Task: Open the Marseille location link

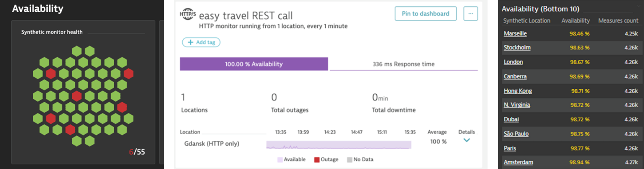Action: [515, 33]
